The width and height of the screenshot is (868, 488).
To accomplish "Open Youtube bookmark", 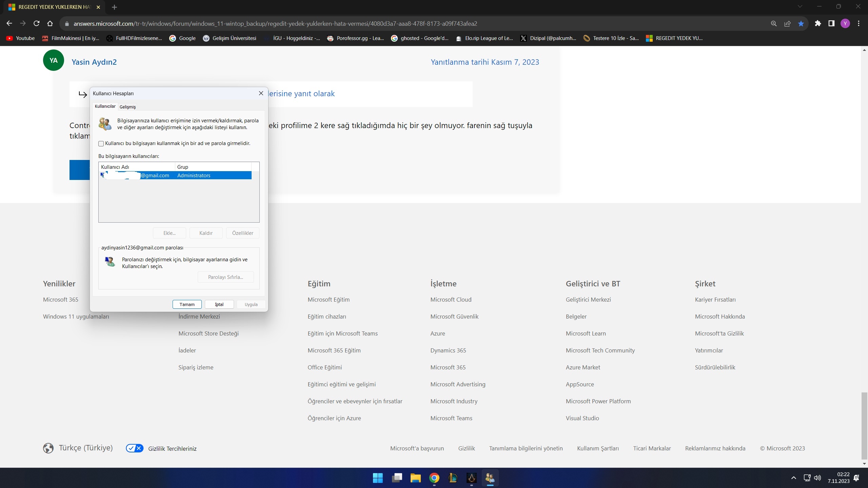I will (x=20, y=38).
